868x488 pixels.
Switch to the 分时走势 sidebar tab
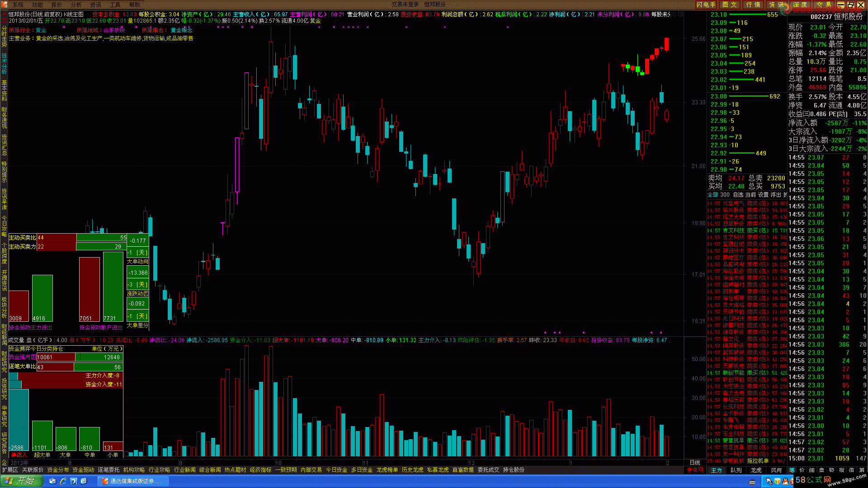(x=4, y=36)
